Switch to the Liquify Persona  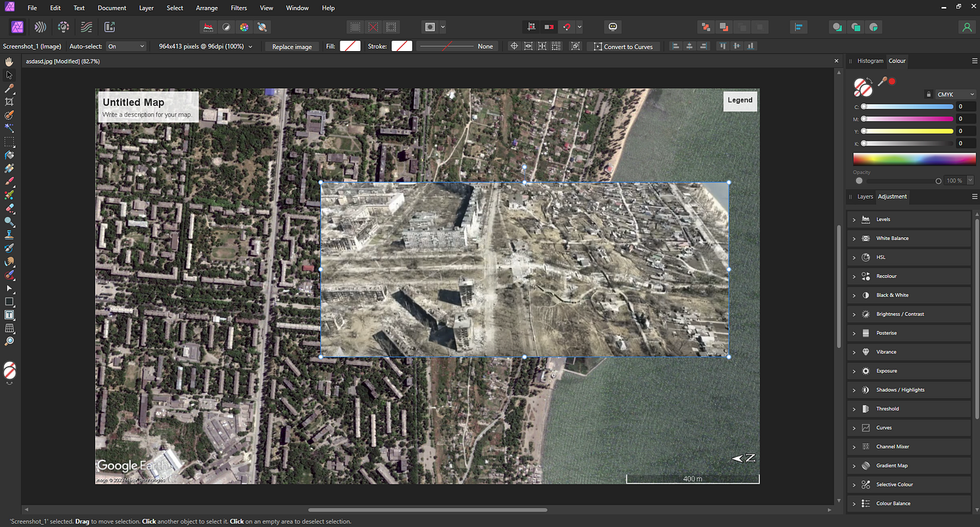tap(41, 27)
